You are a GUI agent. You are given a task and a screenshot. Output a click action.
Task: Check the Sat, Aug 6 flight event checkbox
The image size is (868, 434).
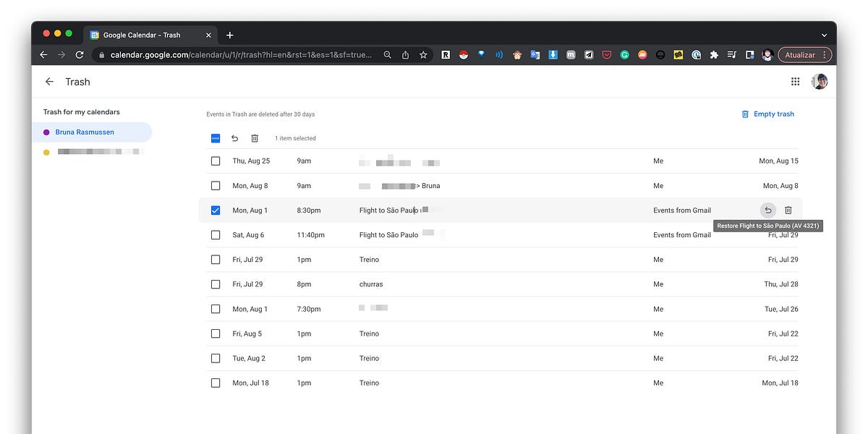[215, 234]
